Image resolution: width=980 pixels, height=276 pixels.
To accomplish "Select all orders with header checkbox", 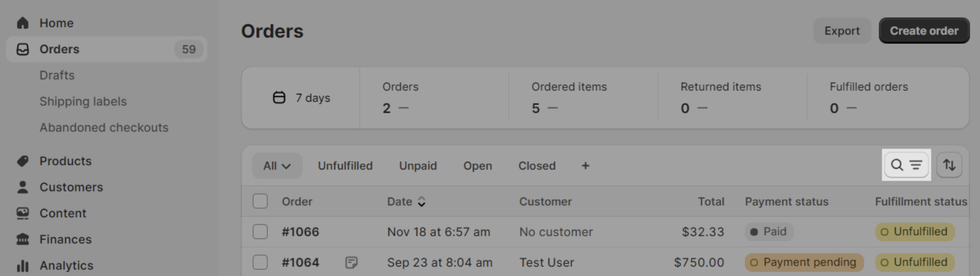I will (x=260, y=201).
